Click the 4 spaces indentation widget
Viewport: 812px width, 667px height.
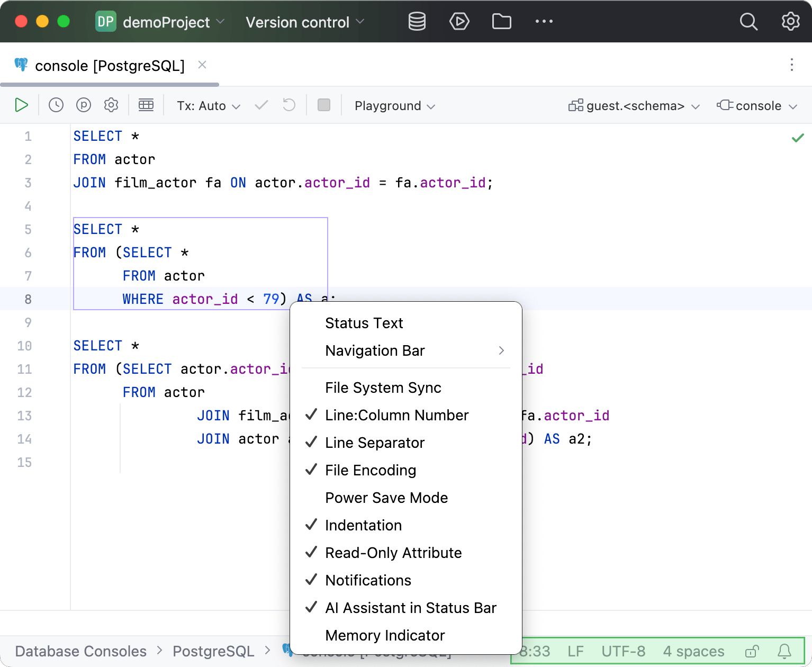[x=693, y=651]
